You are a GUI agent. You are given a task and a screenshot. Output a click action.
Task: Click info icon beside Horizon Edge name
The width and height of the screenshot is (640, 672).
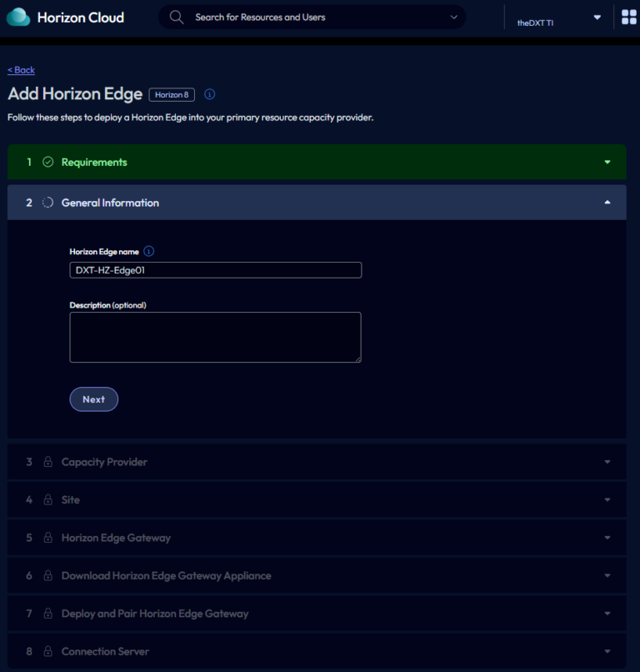pyautogui.click(x=148, y=251)
